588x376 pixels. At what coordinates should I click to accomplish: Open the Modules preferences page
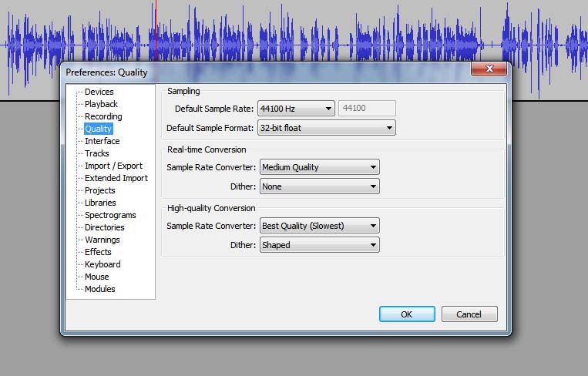pos(99,289)
